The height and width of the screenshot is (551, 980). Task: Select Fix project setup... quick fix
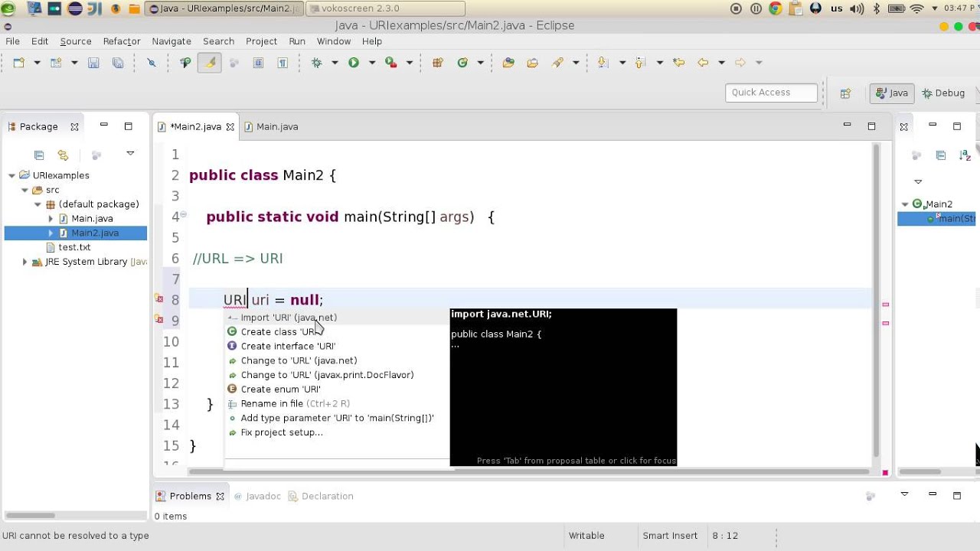[x=337, y=432]
